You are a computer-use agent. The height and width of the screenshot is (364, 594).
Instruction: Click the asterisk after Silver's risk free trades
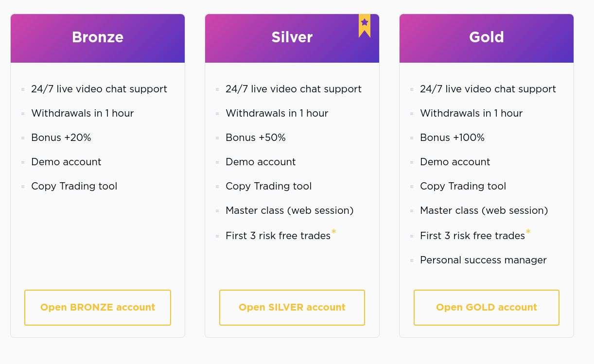[x=334, y=232]
